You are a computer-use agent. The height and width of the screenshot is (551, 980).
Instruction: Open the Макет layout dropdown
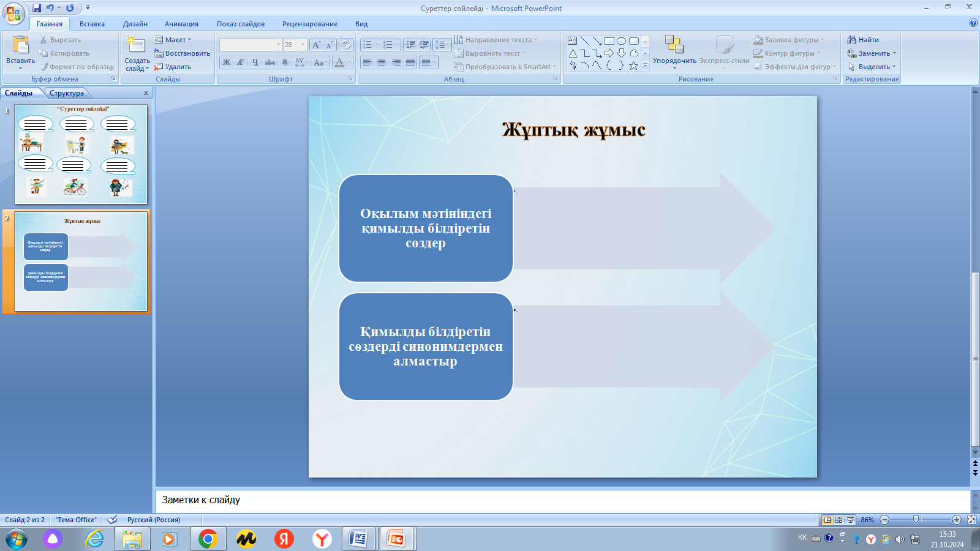point(173,40)
